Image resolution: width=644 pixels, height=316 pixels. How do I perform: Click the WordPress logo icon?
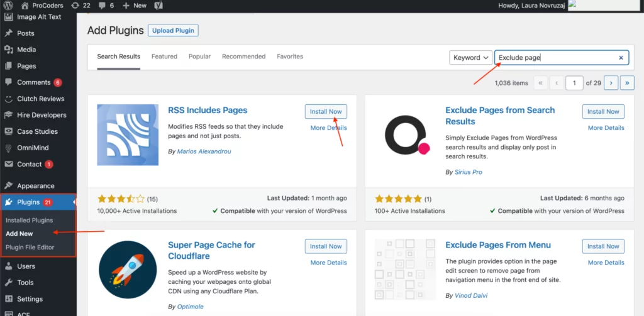point(8,5)
